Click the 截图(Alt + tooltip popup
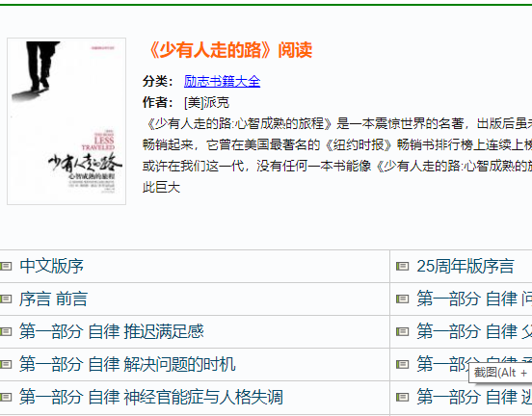532x416 pixels. [500, 373]
